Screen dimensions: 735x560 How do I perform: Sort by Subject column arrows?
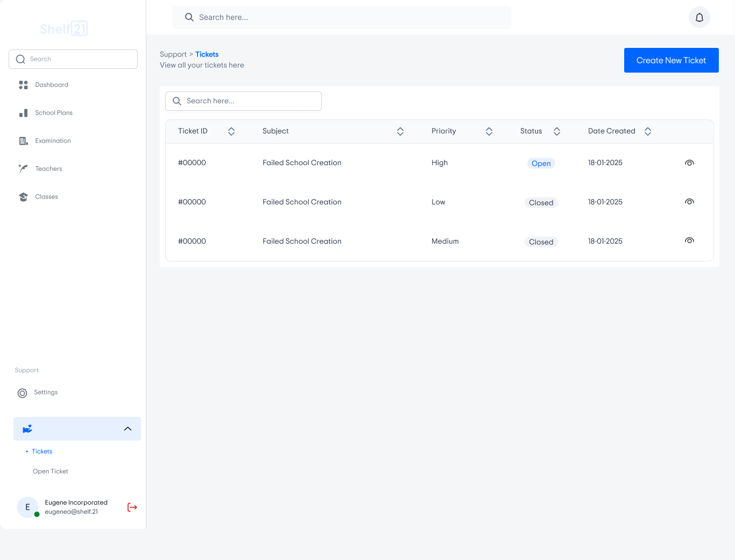pos(400,131)
